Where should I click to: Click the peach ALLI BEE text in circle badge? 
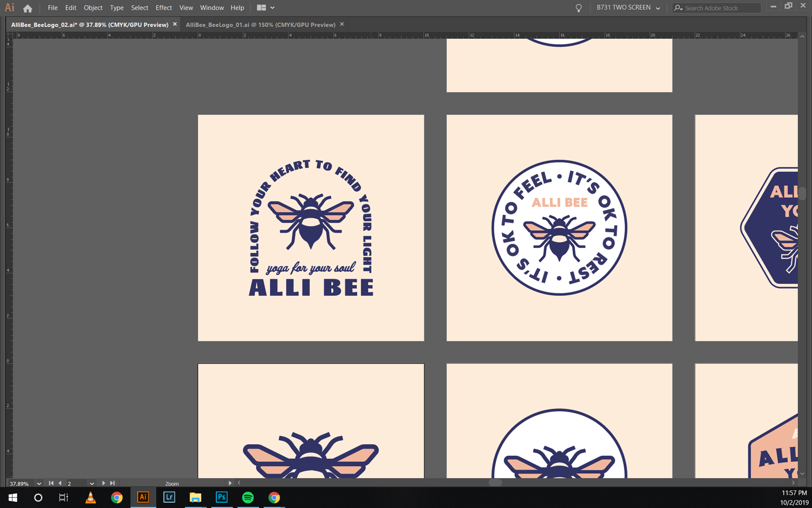coord(559,203)
